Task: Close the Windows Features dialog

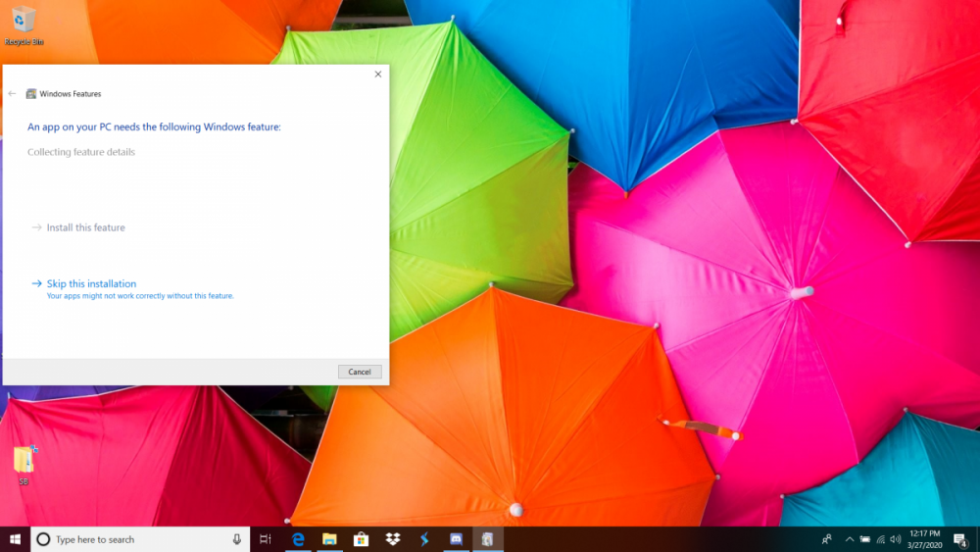Action: [x=378, y=75]
